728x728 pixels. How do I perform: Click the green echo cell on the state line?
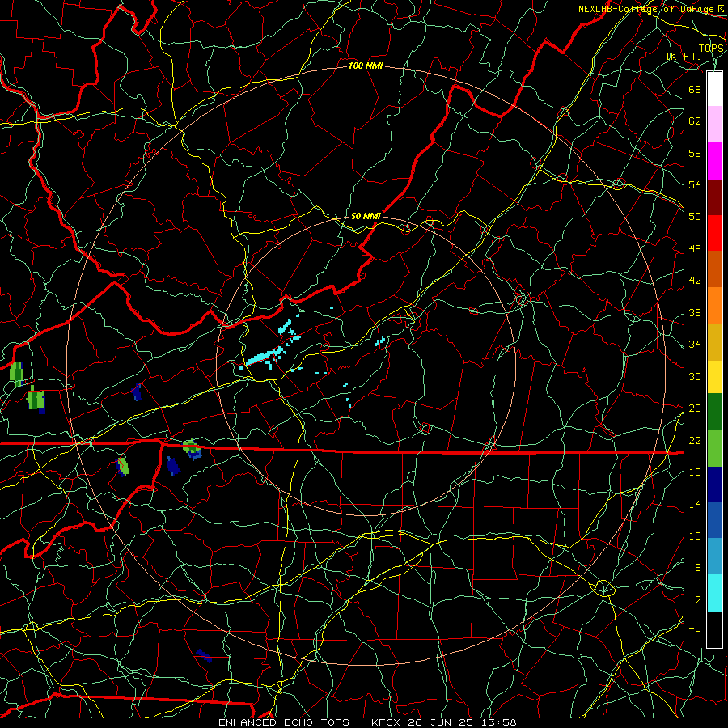pos(191,447)
